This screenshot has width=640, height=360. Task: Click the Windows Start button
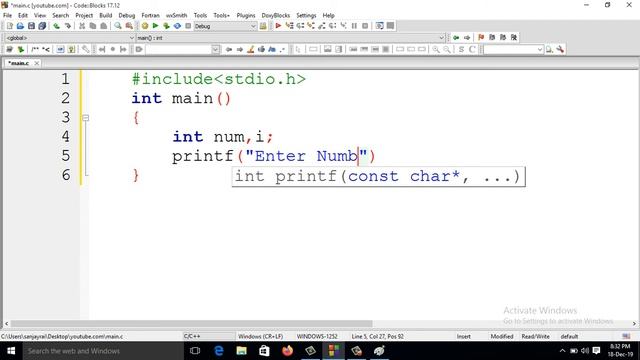click(11, 351)
